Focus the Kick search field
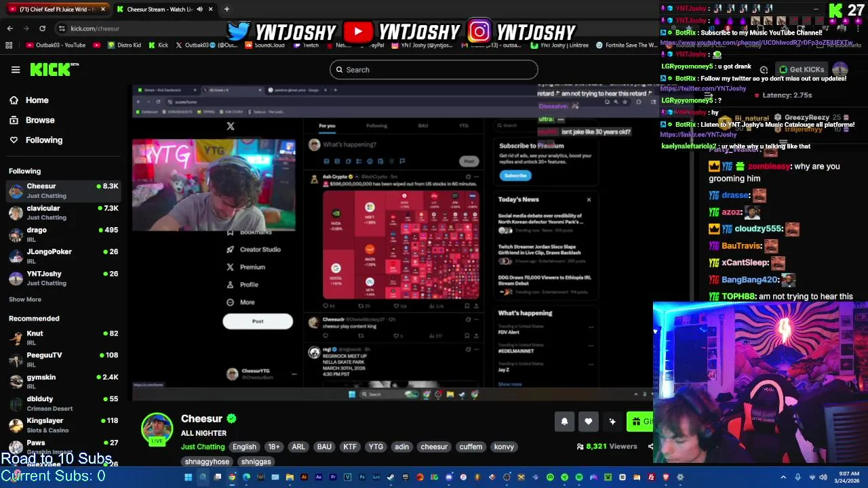The height and width of the screenshot is (488, 868). click(434, 69)
